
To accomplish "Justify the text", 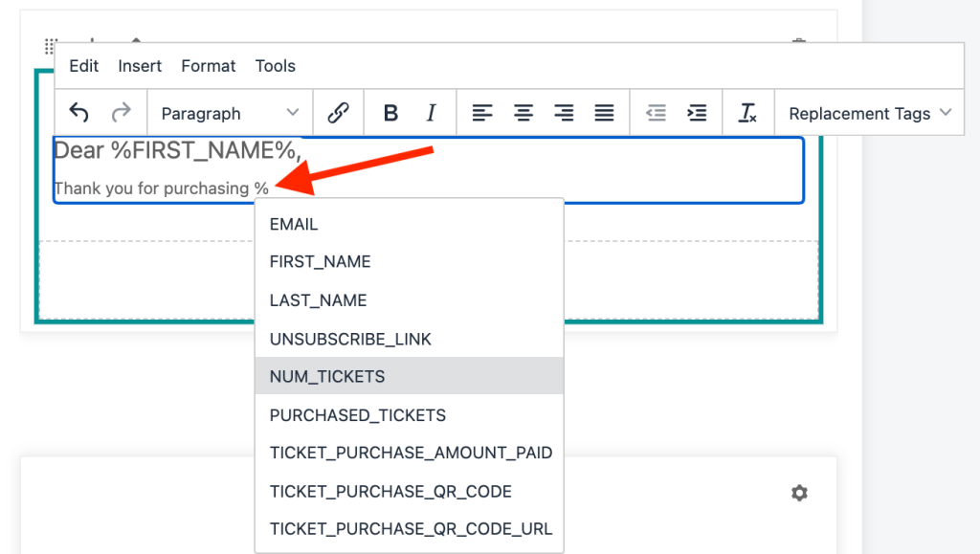I will pyautogui.click(x=605, y=113).
